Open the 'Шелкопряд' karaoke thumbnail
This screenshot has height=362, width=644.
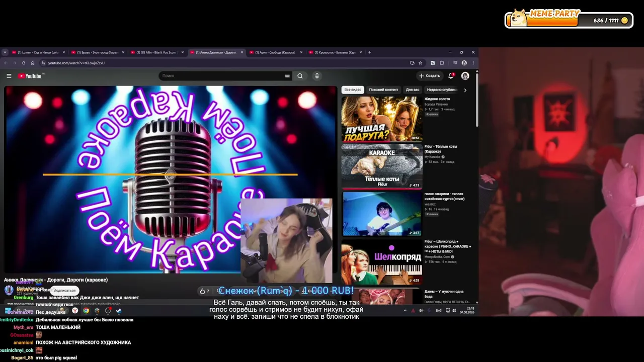click(382, 262)
